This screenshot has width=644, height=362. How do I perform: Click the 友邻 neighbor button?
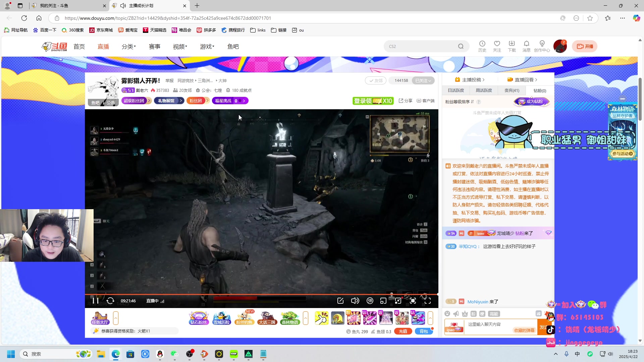[376, 80]
